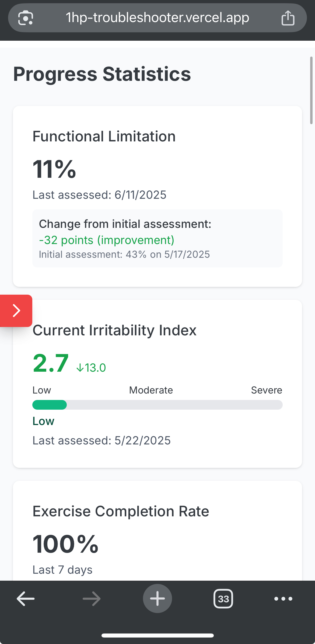Select the Progress Statistics page title
315x644 pixels.
[x=102, y=74]
